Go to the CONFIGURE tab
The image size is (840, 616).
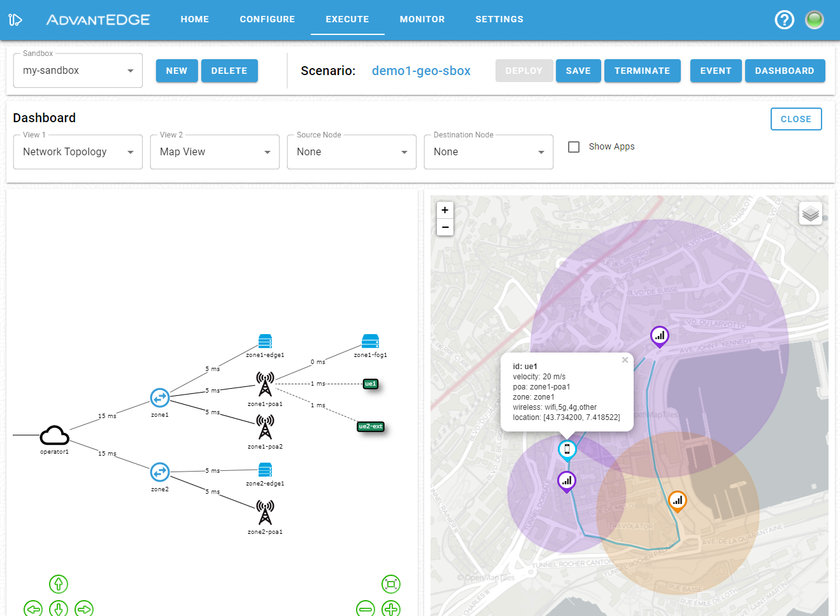(x=267, y=19)
